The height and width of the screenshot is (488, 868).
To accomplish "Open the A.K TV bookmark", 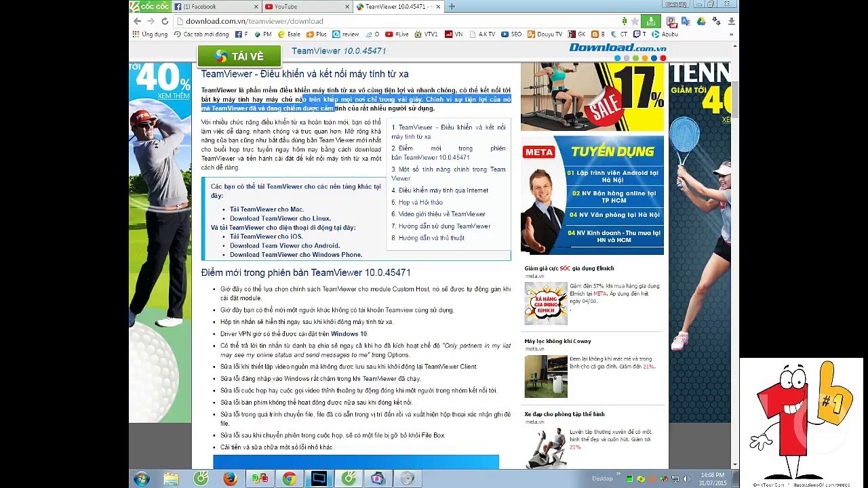I will pyautogui.click(x=482, y=35).
